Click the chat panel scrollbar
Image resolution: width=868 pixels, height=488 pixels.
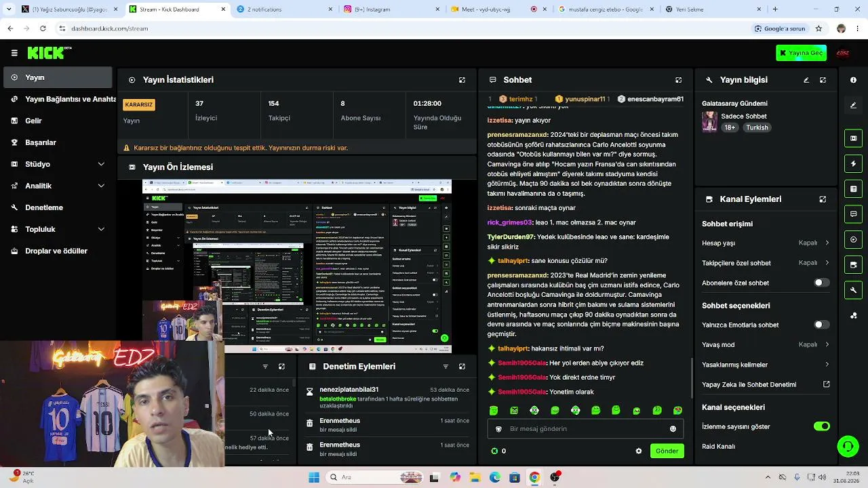(x=691, y=378)
